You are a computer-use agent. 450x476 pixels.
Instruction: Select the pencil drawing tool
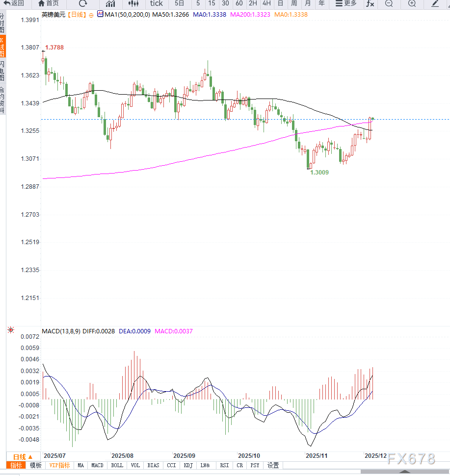pos(435,3)
